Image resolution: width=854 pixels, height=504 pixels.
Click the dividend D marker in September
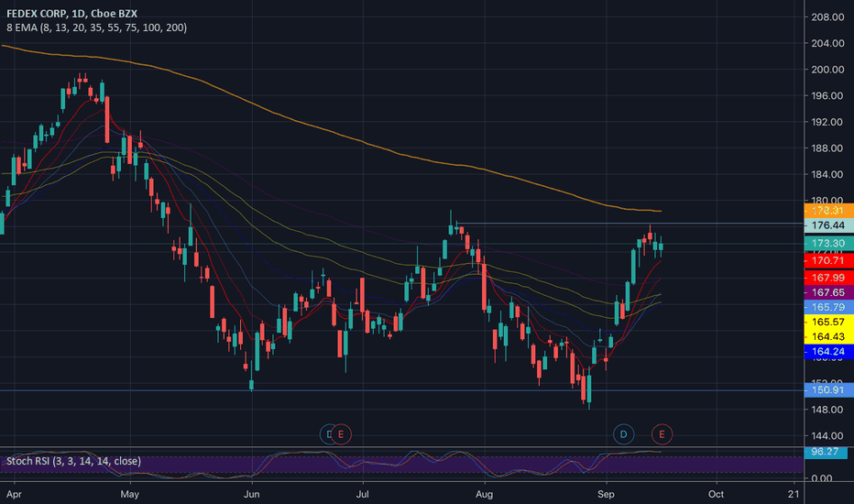tap(623, 434)
